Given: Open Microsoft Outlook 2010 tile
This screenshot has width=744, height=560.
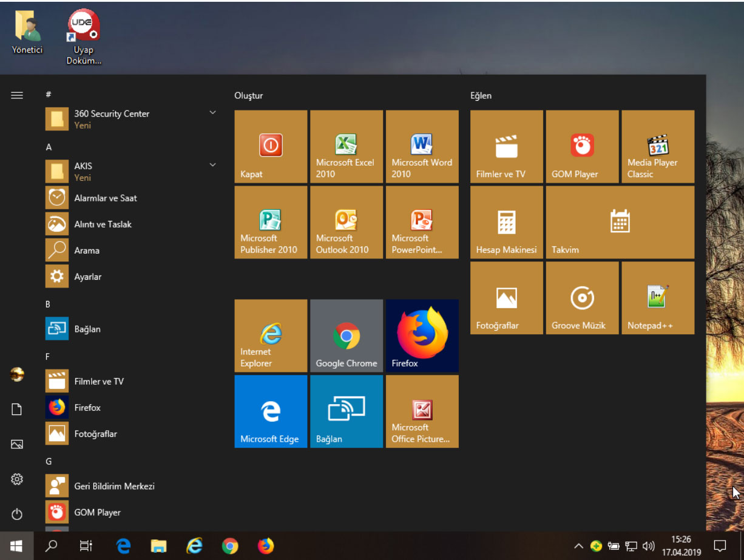Looking at the screenshot, I should pos(347,222).
